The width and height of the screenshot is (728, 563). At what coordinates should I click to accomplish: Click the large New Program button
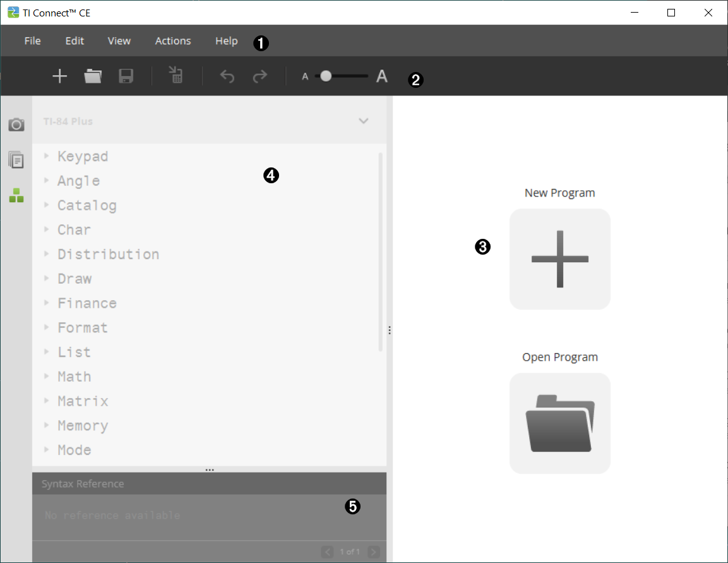pyautogui.click(x=559, y=259)
